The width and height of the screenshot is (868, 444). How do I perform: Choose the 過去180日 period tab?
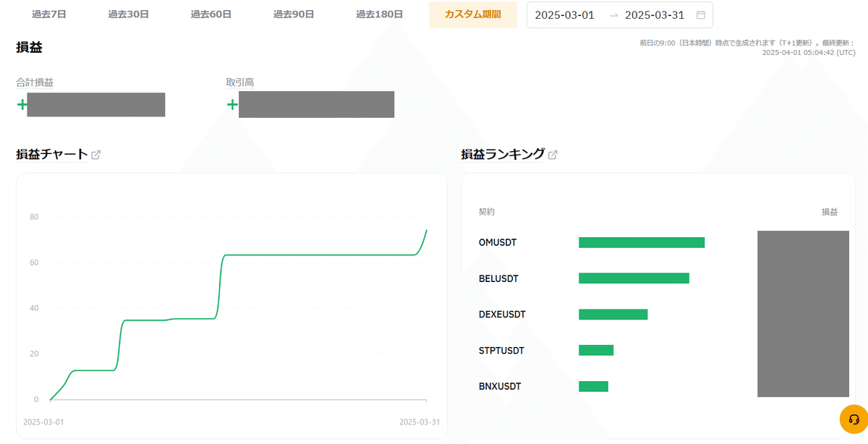(x=379, y=14)
